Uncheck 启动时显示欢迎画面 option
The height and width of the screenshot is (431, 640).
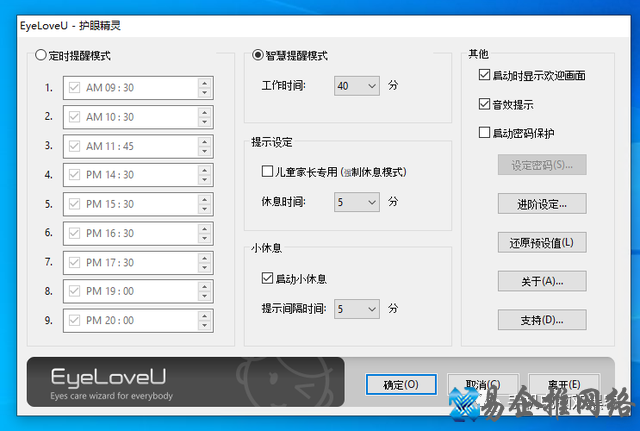coord(485,75)
